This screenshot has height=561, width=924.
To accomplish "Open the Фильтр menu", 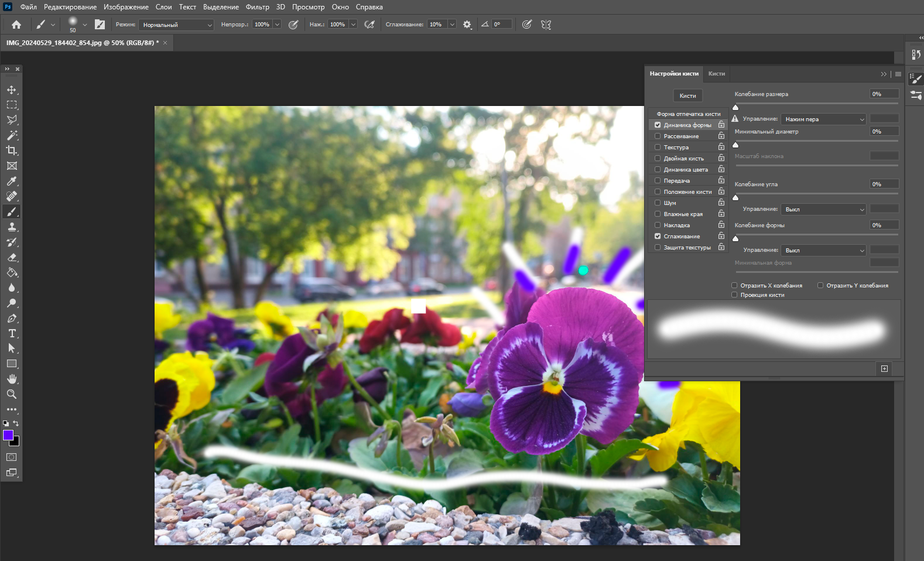I will coord(257,7).
